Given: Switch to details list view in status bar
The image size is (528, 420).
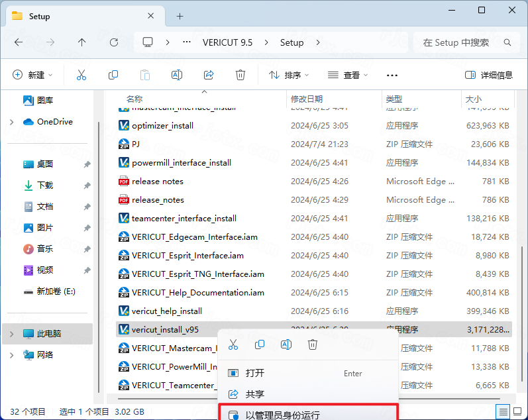Looking at the screenshot, I should point(503,411).
